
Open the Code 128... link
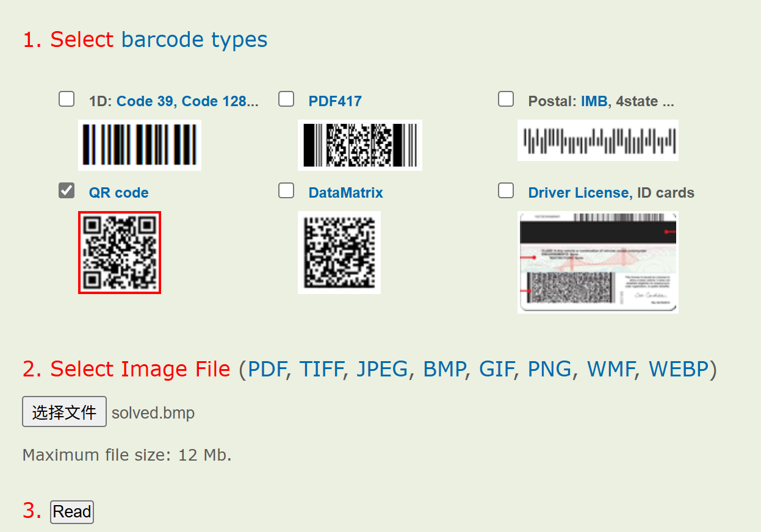tap(220, 101)
